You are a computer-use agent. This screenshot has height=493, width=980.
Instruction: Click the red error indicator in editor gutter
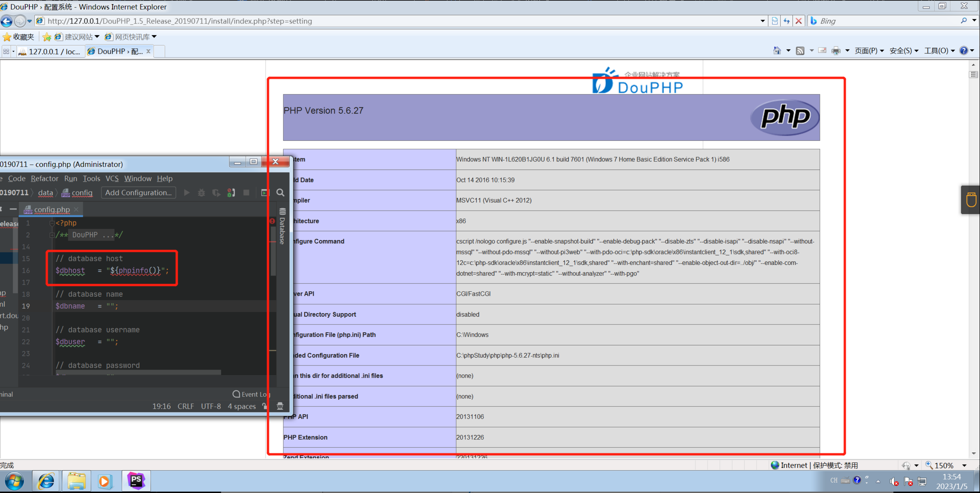[272, 221]
